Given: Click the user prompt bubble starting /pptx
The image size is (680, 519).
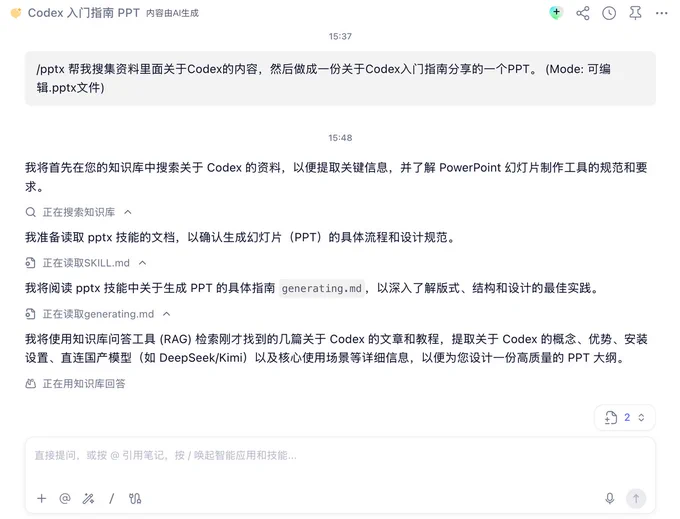Looking at the screenshot, I should [340, 78].
